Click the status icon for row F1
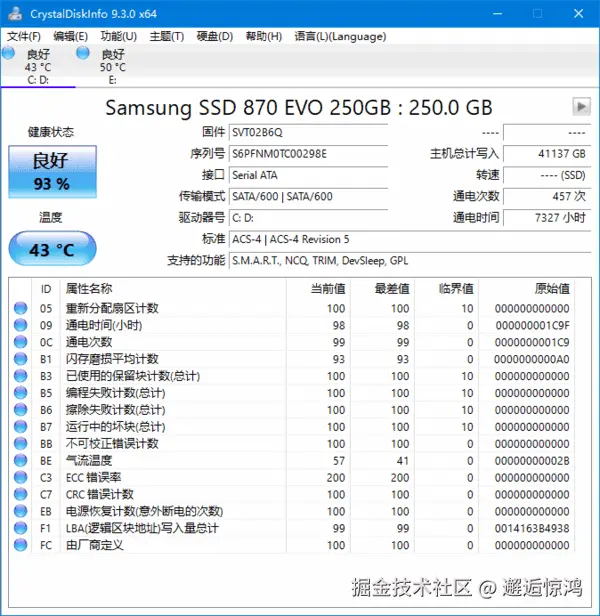 click(x=20, y=528)
